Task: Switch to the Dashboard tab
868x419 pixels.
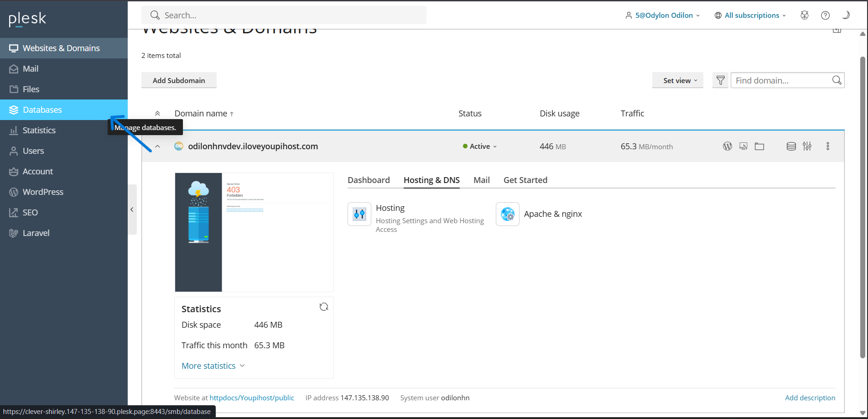Action: tap(369, 180)
